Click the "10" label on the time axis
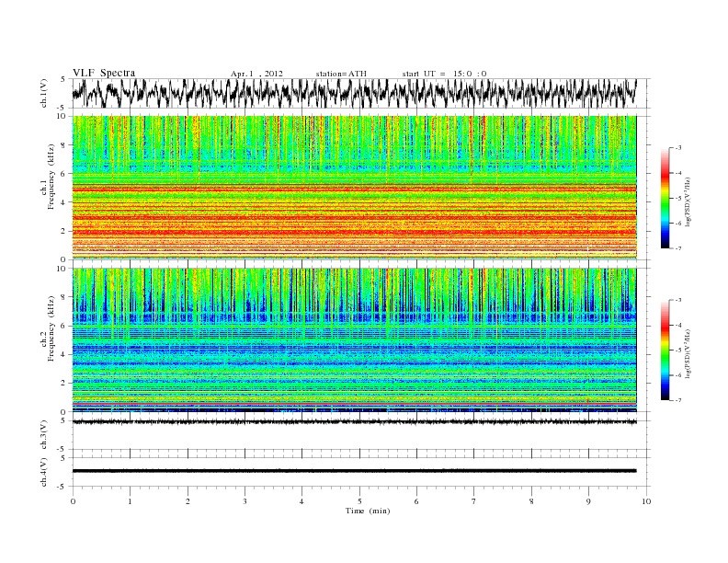The height and width of the screenshot is (563, 728). tap(646, 501)
